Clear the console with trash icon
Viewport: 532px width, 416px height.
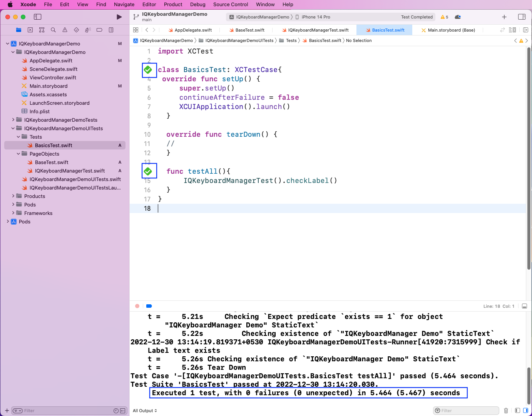[506, 411]
